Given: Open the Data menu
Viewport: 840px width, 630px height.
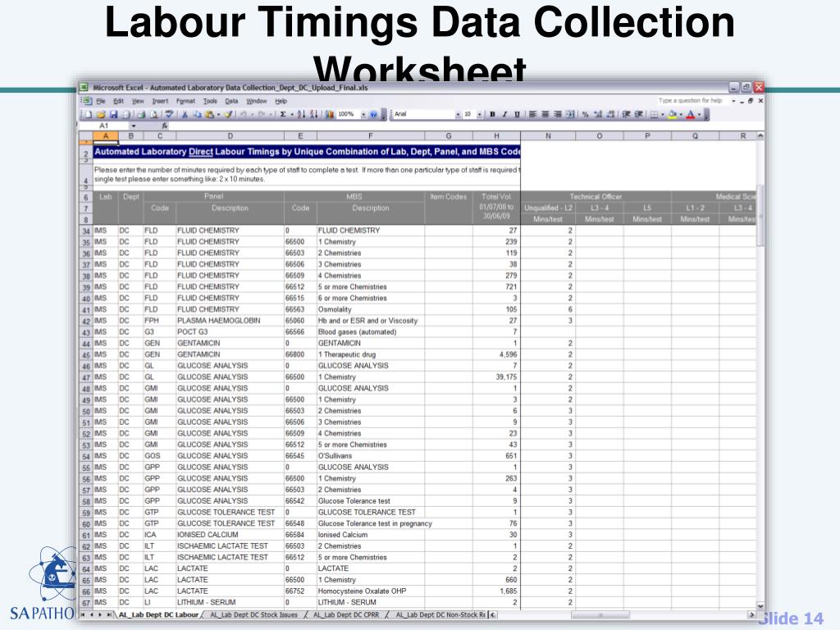Looking at the screenshot, I should [231, 101].
